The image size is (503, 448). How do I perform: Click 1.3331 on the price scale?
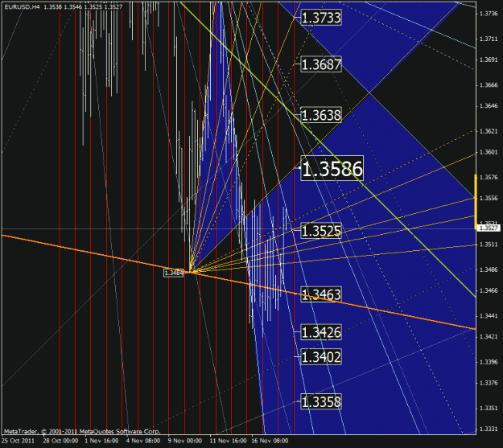click(x=489, y=429)
